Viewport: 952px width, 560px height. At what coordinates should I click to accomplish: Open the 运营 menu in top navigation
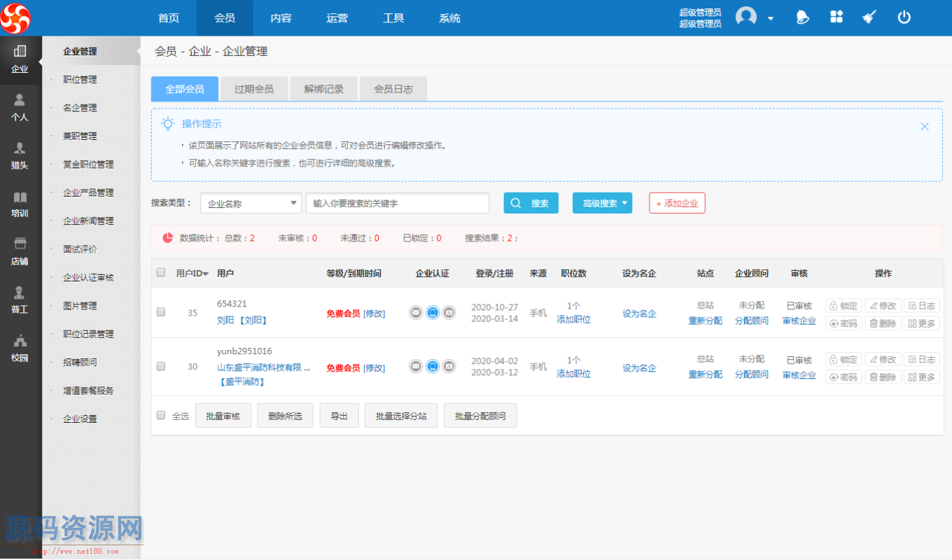click(337, 17)
